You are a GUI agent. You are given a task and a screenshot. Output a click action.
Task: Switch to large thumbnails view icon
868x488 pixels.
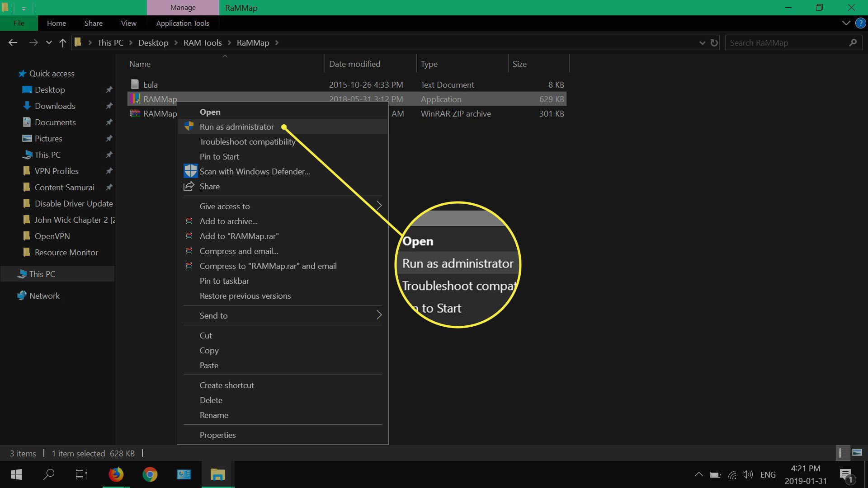click(x=857, y=452)
